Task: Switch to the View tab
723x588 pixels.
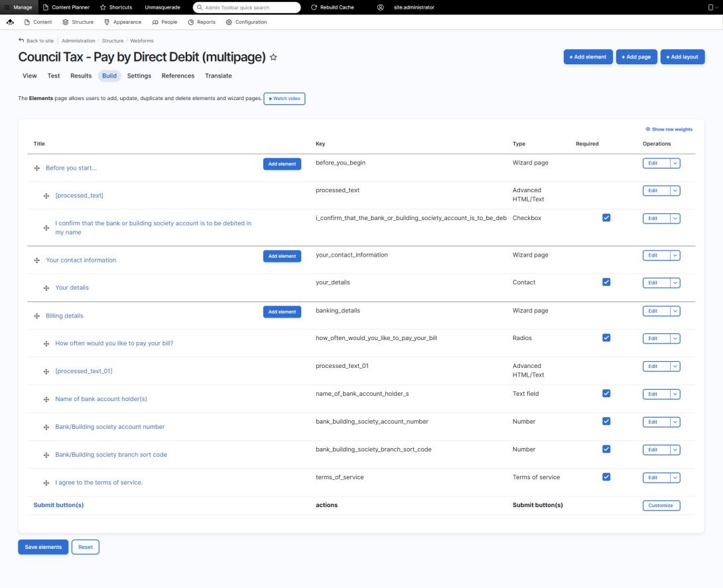Action: 29,76
